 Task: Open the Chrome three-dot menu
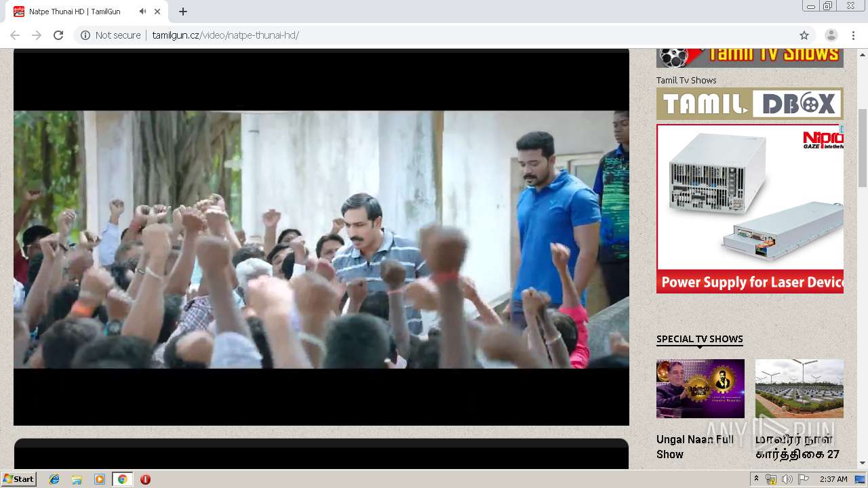pos(853,35)
